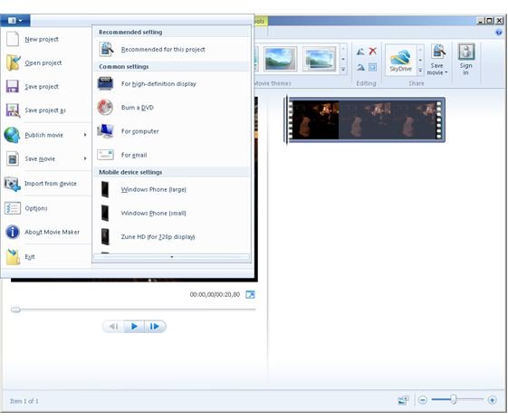The height and width of the screenshot is (420, 508).
Task: Open Help with the question mark icon
Action: pyautogui.click(x=499, y=32)
